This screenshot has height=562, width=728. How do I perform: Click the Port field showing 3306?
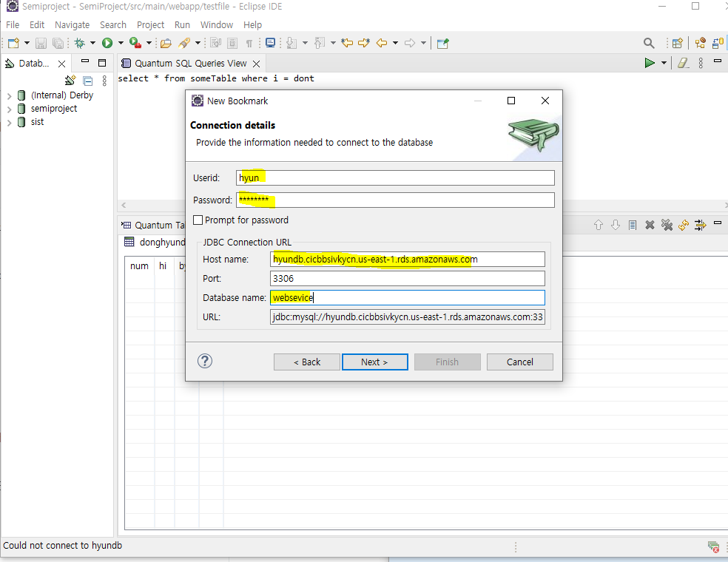pos(407,279)
